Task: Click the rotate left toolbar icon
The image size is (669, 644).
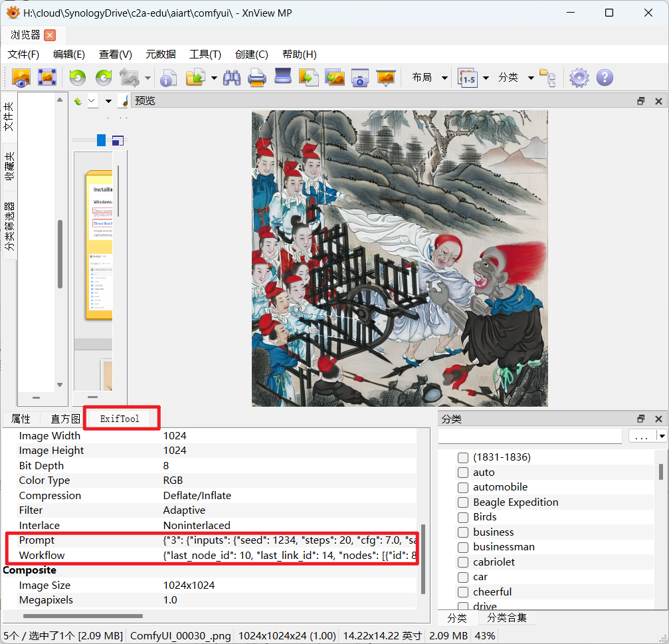Action: click(78, 78)
